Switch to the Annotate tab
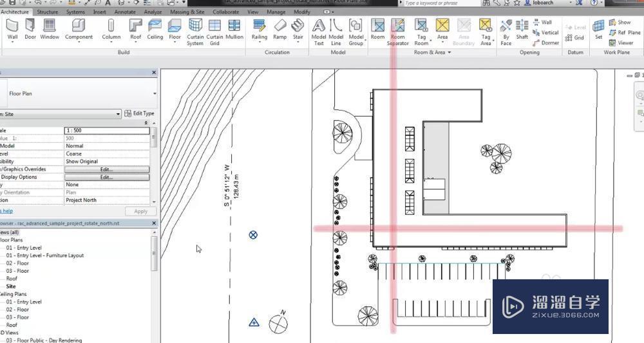Viewport: 644px width, 343px height. 125,12
